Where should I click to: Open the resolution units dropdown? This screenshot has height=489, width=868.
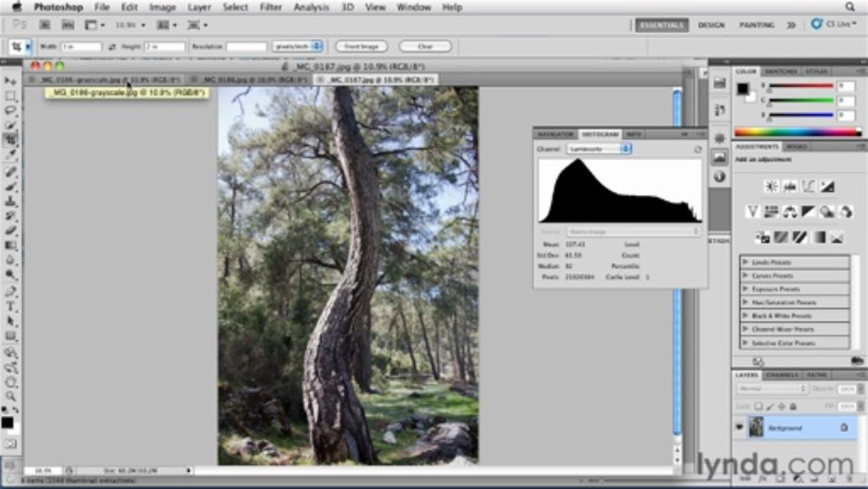[x=297, y=47]
